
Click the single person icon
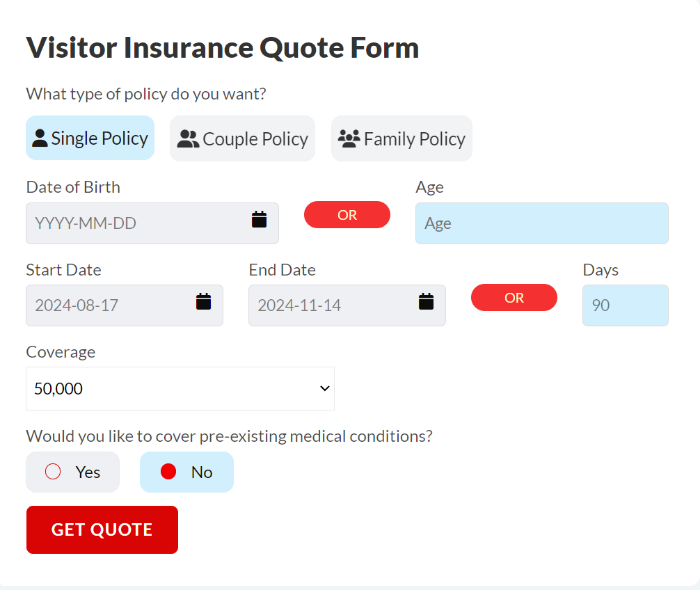point(40,138)
